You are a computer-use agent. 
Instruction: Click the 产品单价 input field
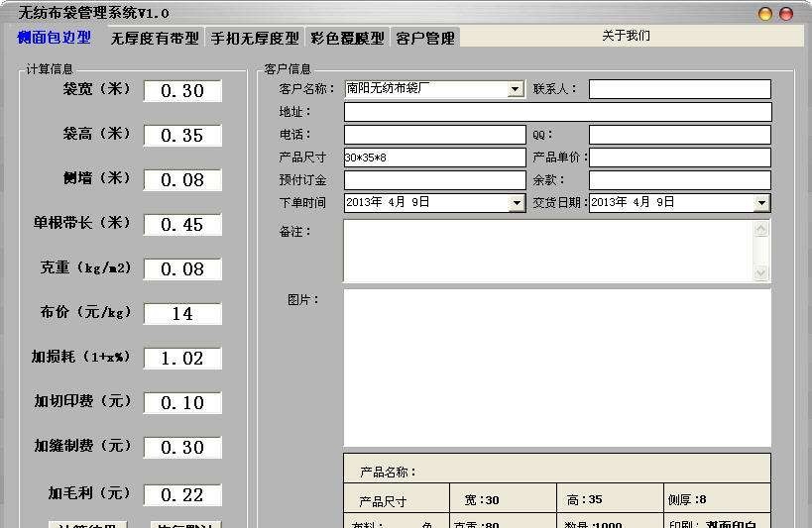(679, 158)
